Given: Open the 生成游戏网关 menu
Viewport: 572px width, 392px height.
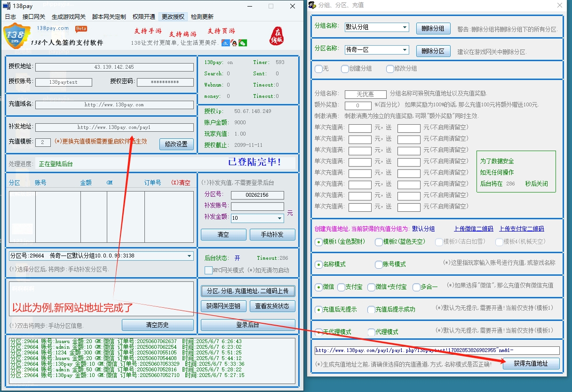Looking at the screenshot, I should (x=69, y=16).
